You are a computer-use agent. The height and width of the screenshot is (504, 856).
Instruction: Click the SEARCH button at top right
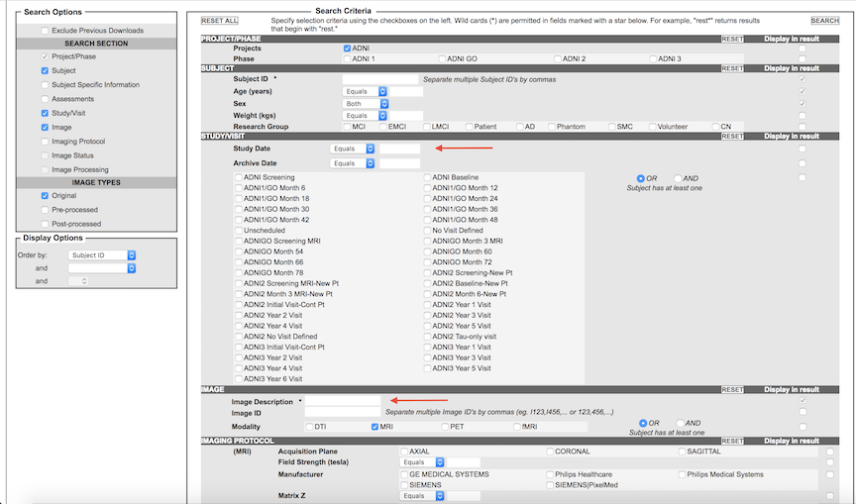[824, 20]
